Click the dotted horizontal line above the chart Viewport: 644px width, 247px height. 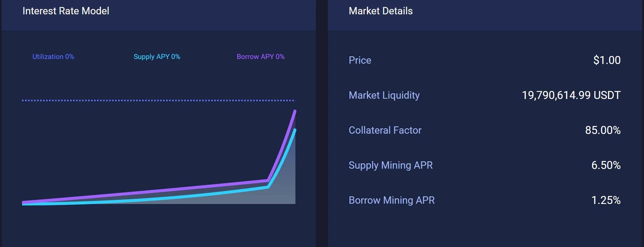click(158, 100)
